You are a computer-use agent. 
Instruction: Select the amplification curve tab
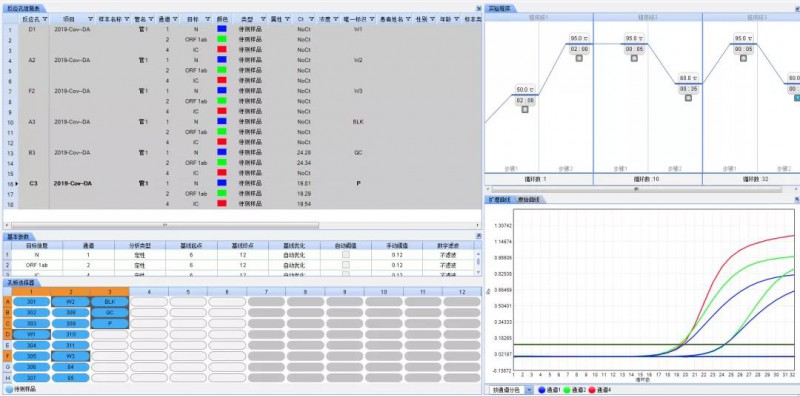500,200
